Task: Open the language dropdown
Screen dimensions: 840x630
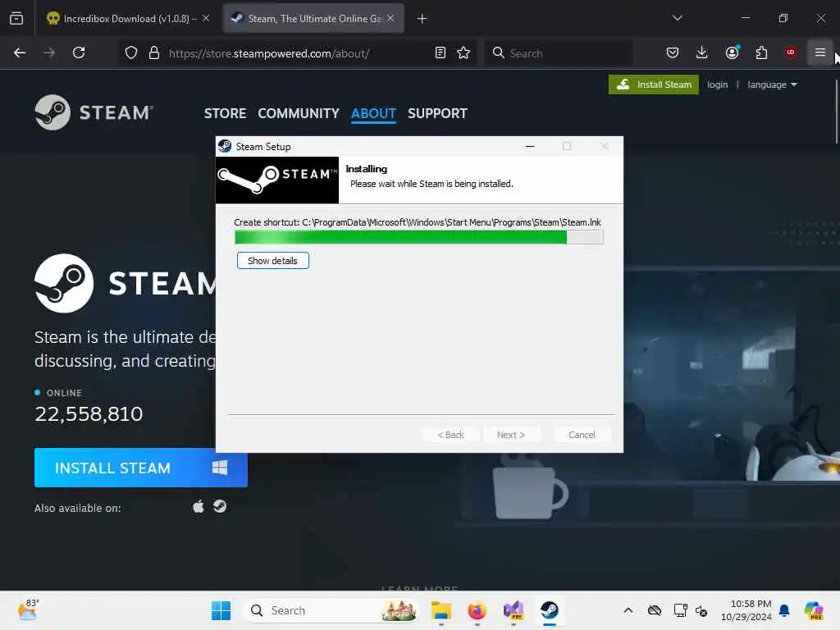Action: click(x=772, y=84)
